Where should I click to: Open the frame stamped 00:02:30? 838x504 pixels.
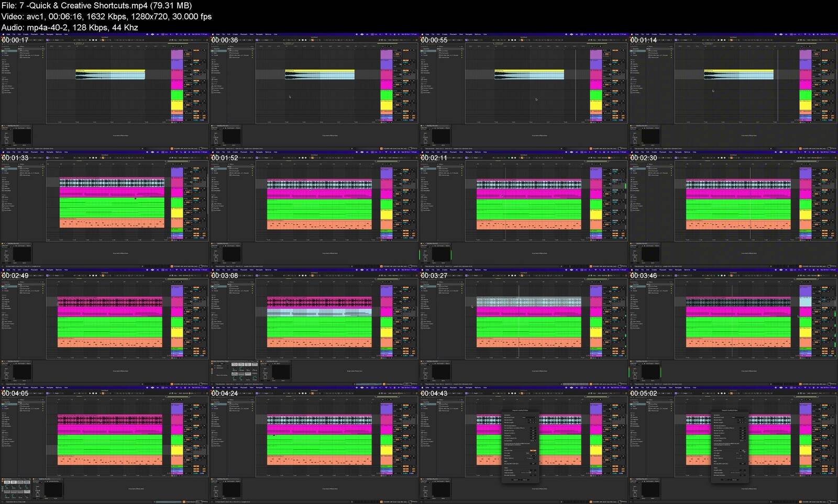(x=733, y=209)
